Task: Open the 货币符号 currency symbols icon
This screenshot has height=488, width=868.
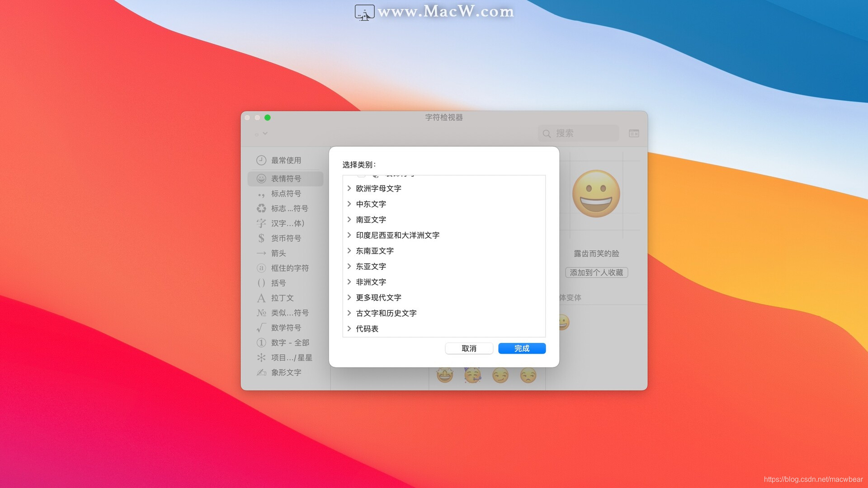Action: click(261, 238)
